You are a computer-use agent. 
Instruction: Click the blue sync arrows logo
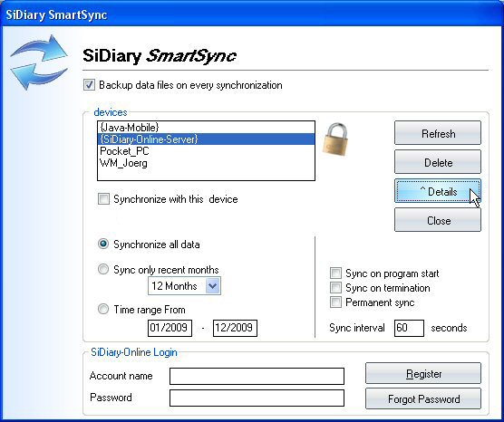[39, 62]
